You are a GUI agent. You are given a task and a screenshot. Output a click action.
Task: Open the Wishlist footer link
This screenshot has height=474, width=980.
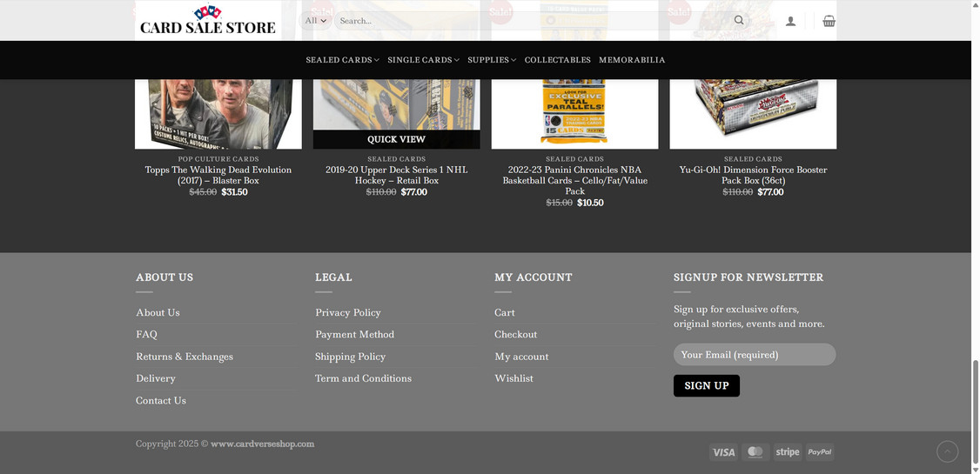click(x=513, y=378)
